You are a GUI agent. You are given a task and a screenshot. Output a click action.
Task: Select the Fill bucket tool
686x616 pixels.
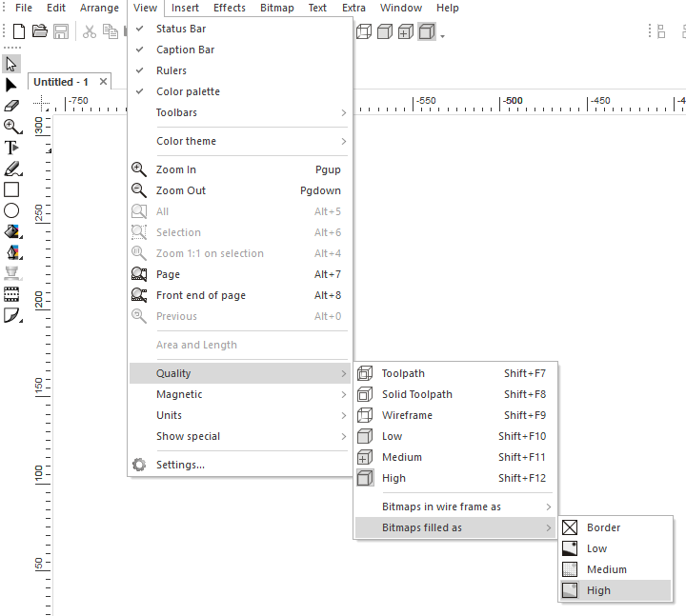click(12, 231)
